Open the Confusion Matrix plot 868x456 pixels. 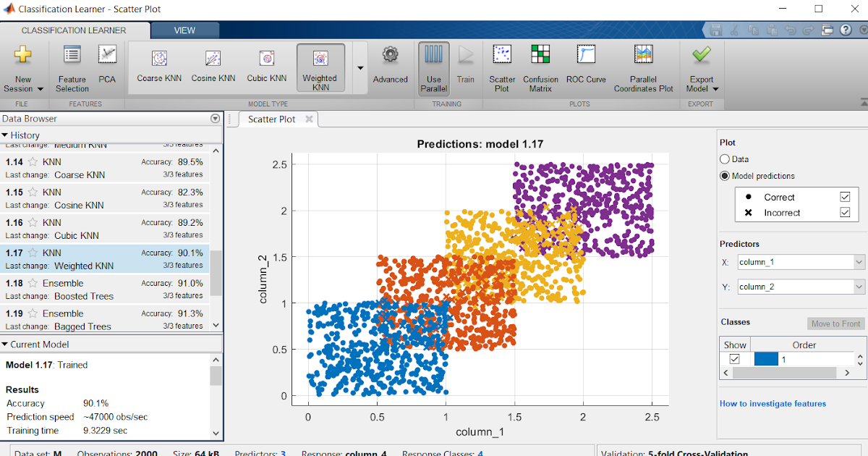click(540, 67)
